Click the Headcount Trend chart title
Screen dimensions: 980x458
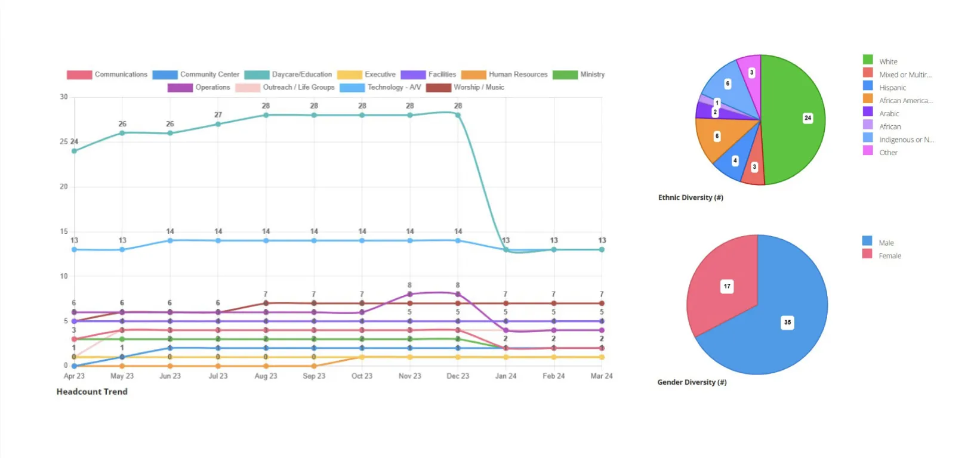[x=92, y=392]
